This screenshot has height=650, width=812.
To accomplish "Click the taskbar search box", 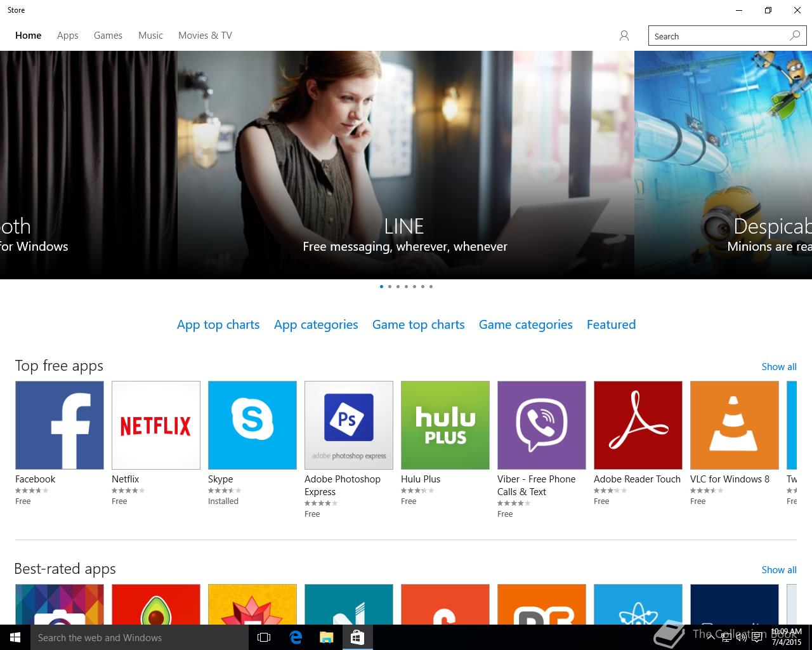I will click(140, 637).
